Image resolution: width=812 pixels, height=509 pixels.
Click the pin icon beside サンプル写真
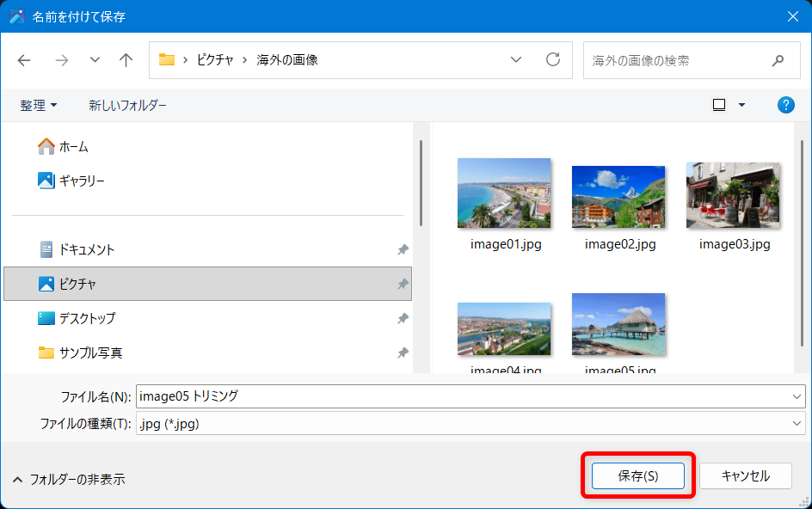coord(403,353)
